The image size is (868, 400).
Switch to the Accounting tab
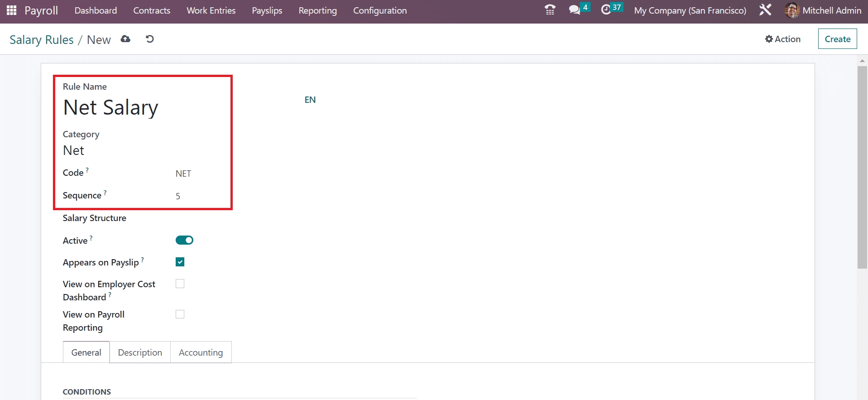[201, 352]
